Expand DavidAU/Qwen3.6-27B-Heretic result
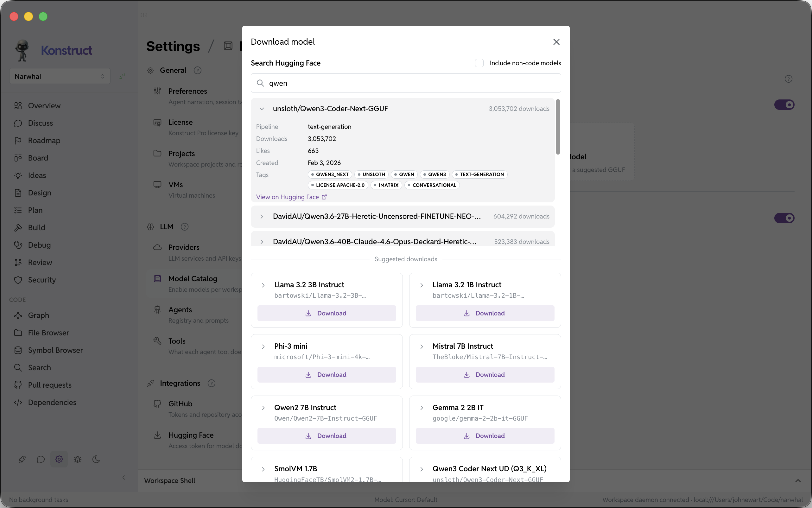The width and height of the screenshot is (812, 508). pyautogui.click(x=262, y=217)
